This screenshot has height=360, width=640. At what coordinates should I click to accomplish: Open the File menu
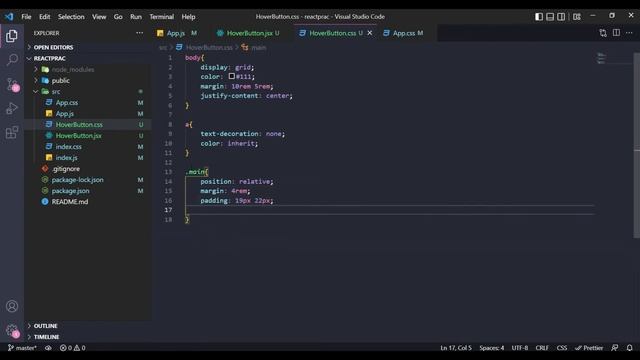26,17
